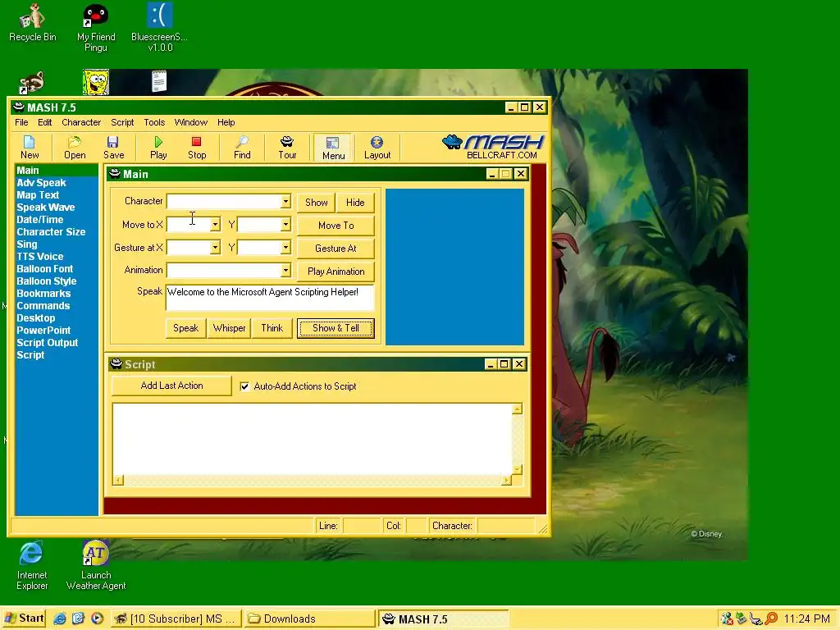Select Speak Wave in sidebar
Image resolution: width=840 pixels, height=630 pixels.
click(46, 208)
